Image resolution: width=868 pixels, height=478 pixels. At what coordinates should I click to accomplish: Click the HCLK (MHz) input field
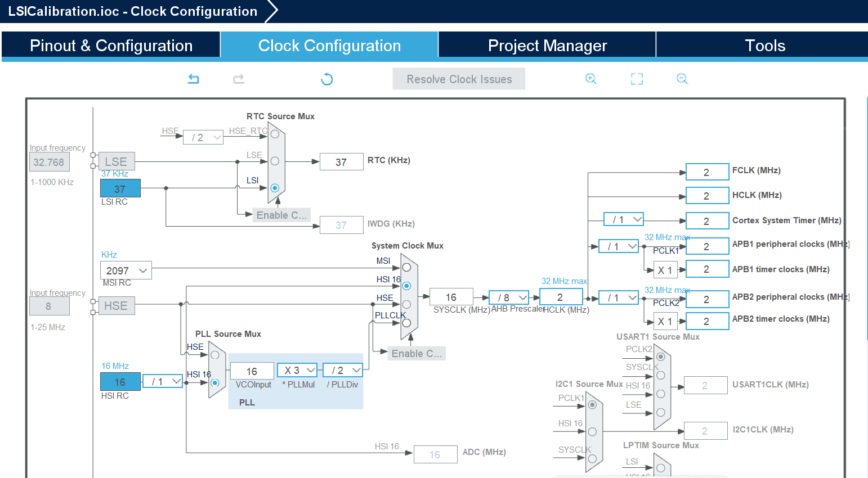[x=561, y=297]
